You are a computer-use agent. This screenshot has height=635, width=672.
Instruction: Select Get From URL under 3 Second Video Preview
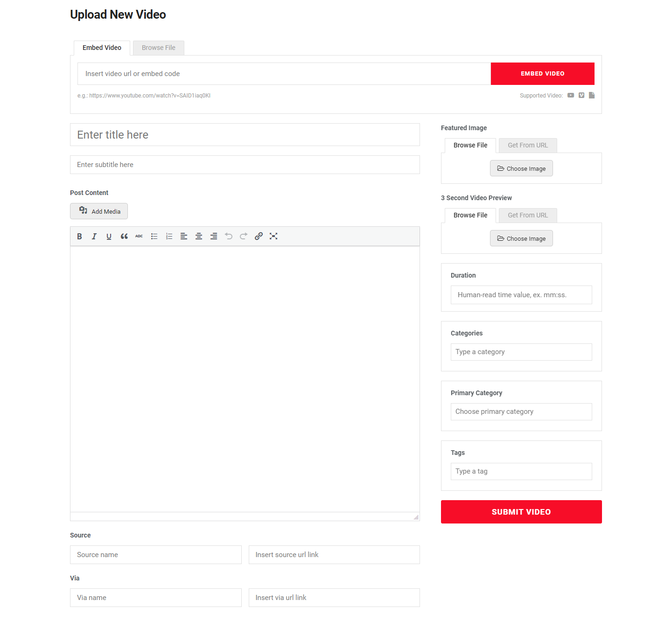coord(528,216)
